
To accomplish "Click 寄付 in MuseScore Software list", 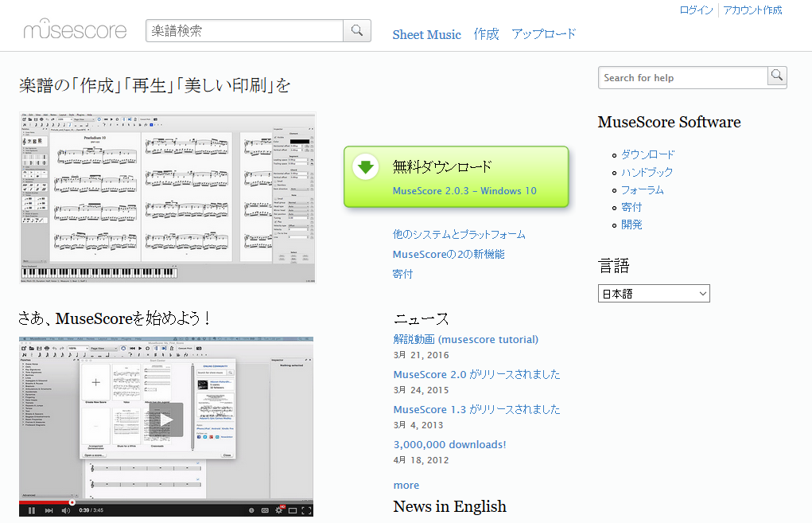I will tap(631, 207).
